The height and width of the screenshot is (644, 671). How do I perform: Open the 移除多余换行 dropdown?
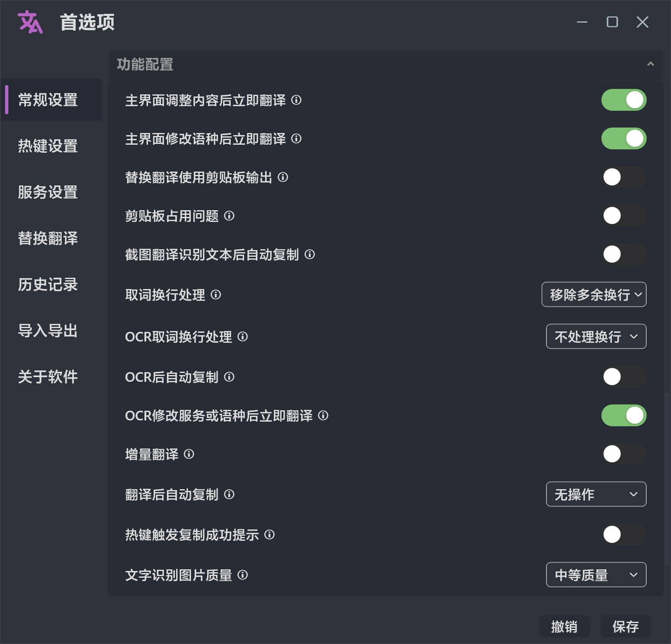[x=594, y=295]
